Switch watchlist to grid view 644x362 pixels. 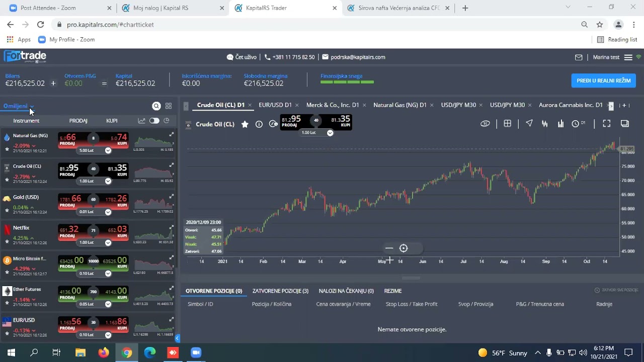pos(169,106)
